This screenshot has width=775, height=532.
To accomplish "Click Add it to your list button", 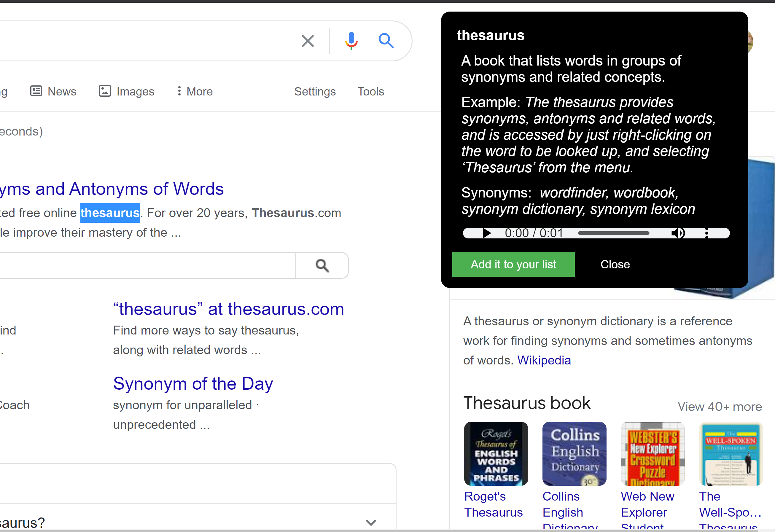I will [x=513, y=264].
